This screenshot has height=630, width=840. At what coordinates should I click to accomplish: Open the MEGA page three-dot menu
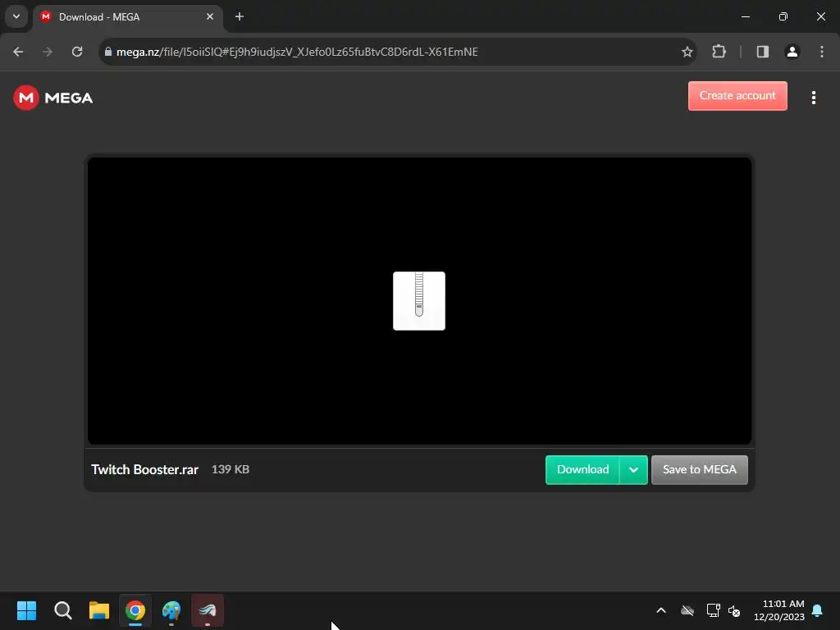coord(813,98)
